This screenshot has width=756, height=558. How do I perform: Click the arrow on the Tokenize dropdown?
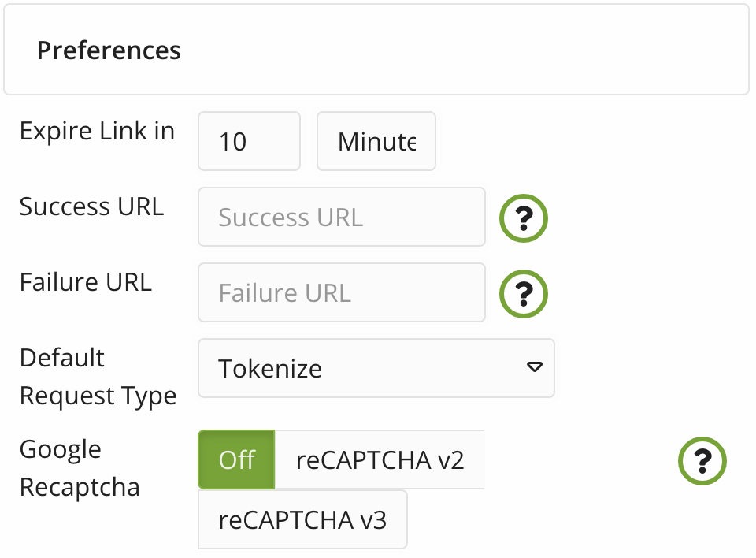coord(535,367)
